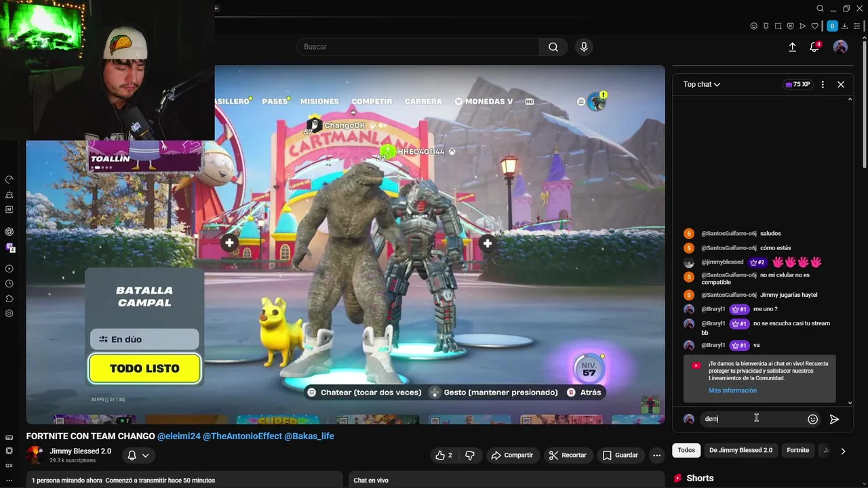
Task: Open the notifications bell with 4 badge
Action: click(x=814, y=47)
